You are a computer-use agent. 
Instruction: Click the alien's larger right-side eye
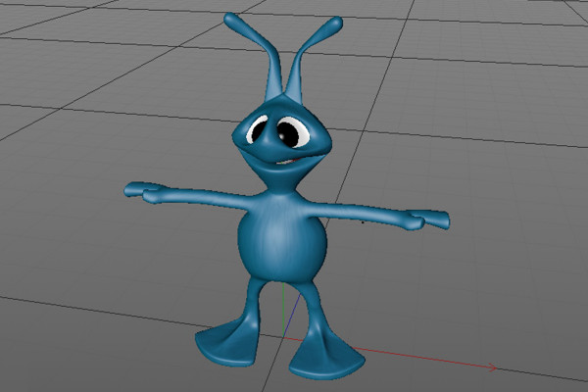(293, 131)
